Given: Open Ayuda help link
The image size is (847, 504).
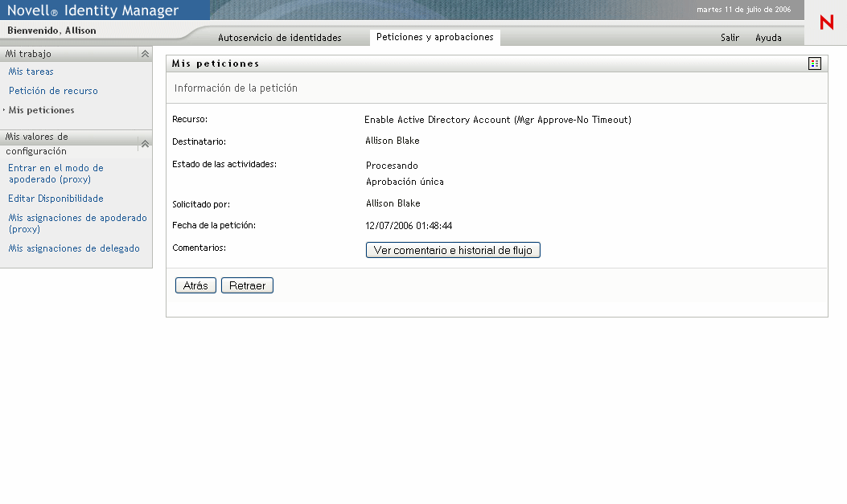Looking at the screenshot, I should point(768,38).
